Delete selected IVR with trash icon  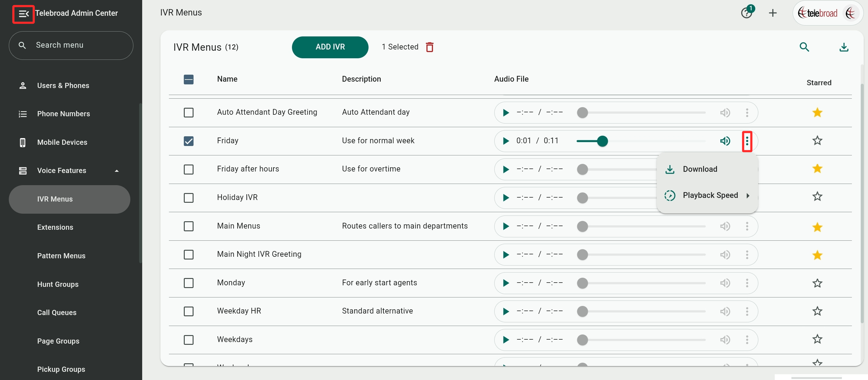429,47
